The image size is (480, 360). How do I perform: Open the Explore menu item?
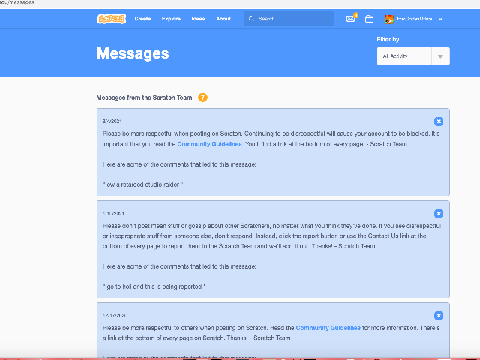click(171, 19)
